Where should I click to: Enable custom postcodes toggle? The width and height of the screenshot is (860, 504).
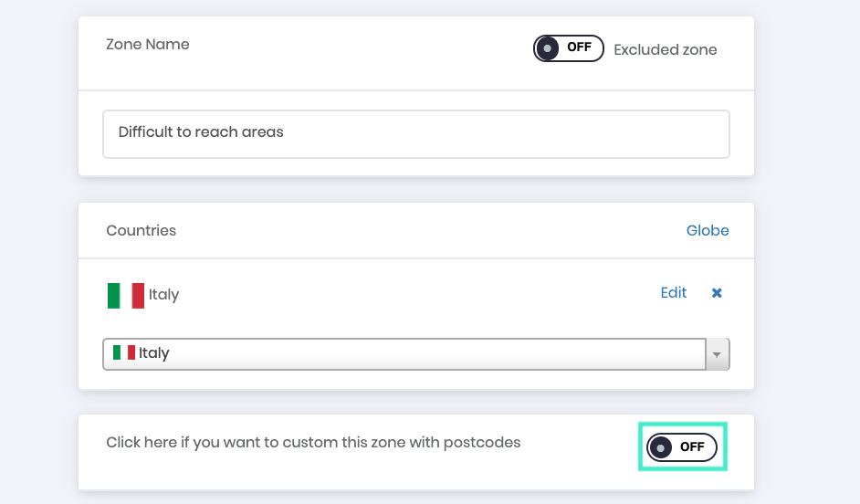[x=682, y=447]
